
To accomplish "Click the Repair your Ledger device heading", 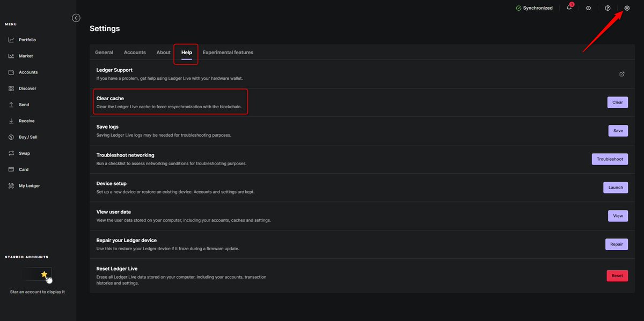I will pyautogui.click(x=127, y=241).
